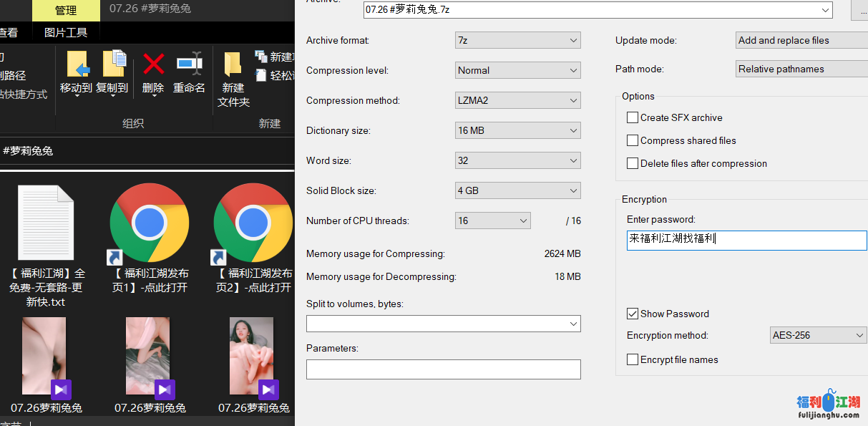868x426 pixels.
Task: Expand the Compression level dropdown
Action: coord(517,71)
